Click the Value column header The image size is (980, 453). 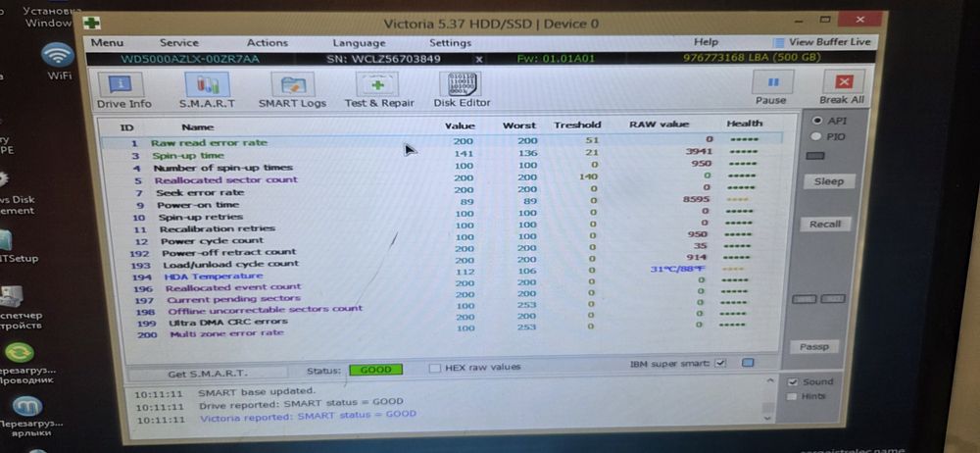pos(460,126)
